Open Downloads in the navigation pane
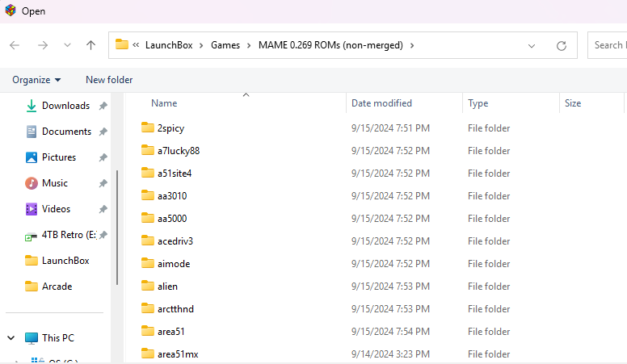Viewport: 627px width, 364px height. coord(65,106)
